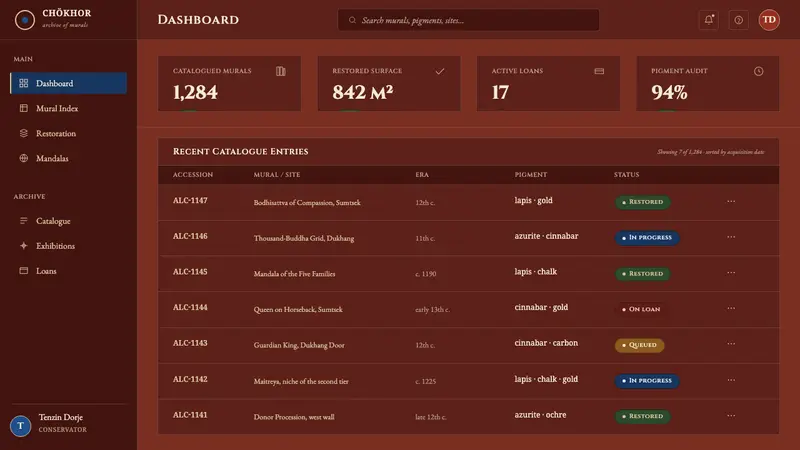Click the Dashboard grid icon in sidebar
This screenshot has height=450, width=800.
click(x=23, y=83)
